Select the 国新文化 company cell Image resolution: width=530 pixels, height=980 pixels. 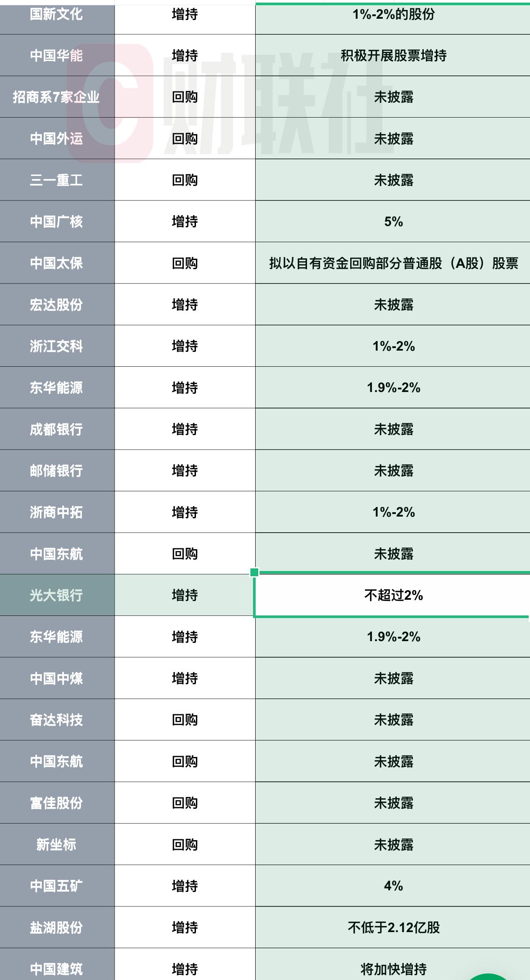[x=57, y=15]
